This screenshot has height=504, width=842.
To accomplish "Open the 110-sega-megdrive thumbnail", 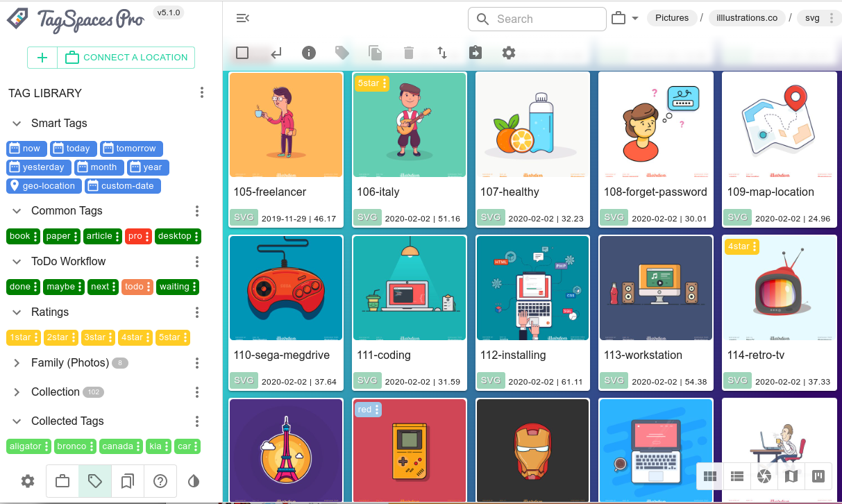I will (x=286, y=288).
